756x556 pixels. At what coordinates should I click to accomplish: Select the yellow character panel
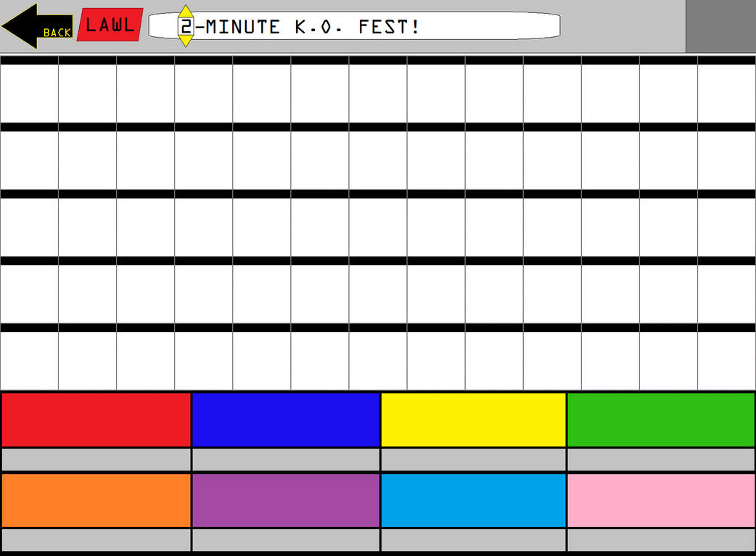pos(473,419)
